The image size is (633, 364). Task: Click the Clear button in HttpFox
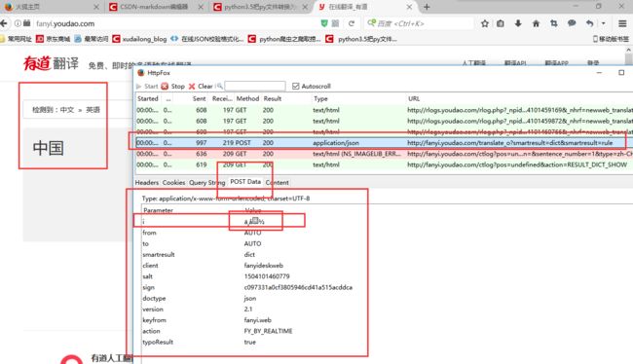click(x=201, y=86)
